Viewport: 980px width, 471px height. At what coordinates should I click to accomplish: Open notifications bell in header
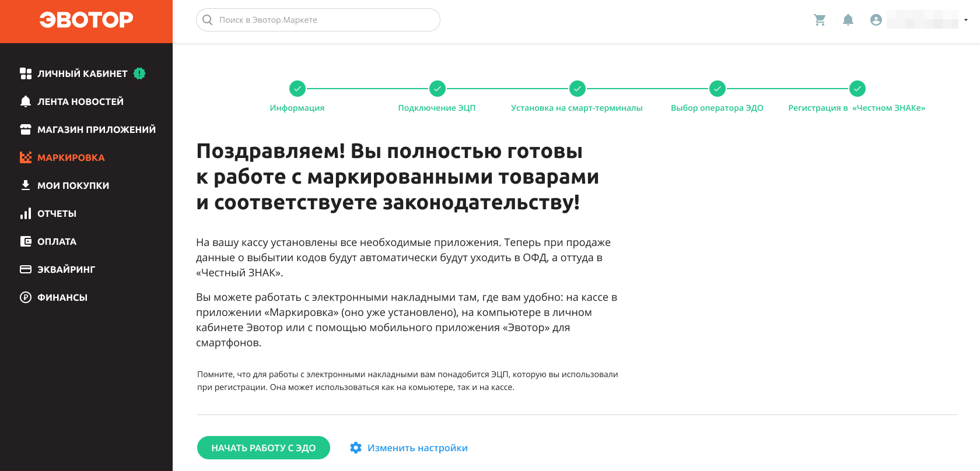[x=848, y=20]
